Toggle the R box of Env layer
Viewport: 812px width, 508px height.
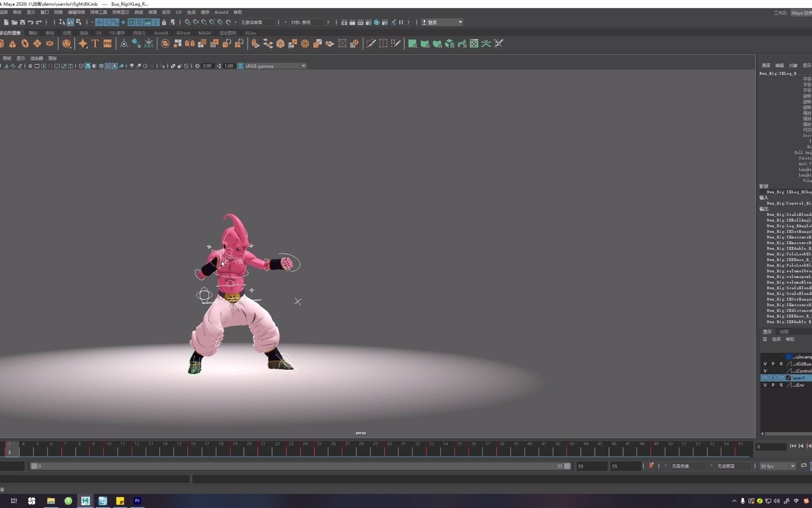pyautogui.click(x=781, y=385)
